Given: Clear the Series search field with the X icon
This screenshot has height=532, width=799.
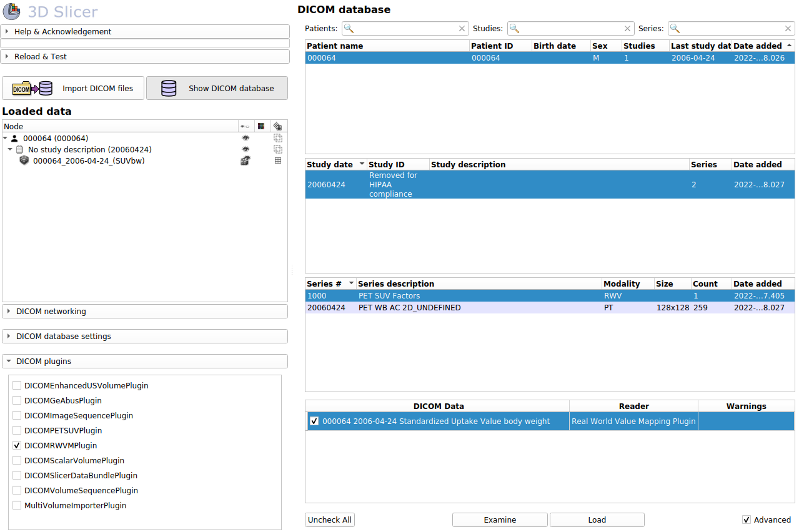Looking at the screenshot, I should (x=788, y=29).
